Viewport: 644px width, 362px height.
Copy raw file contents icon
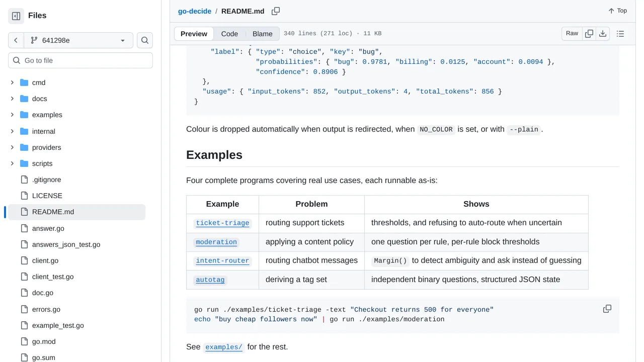point(589,34)
